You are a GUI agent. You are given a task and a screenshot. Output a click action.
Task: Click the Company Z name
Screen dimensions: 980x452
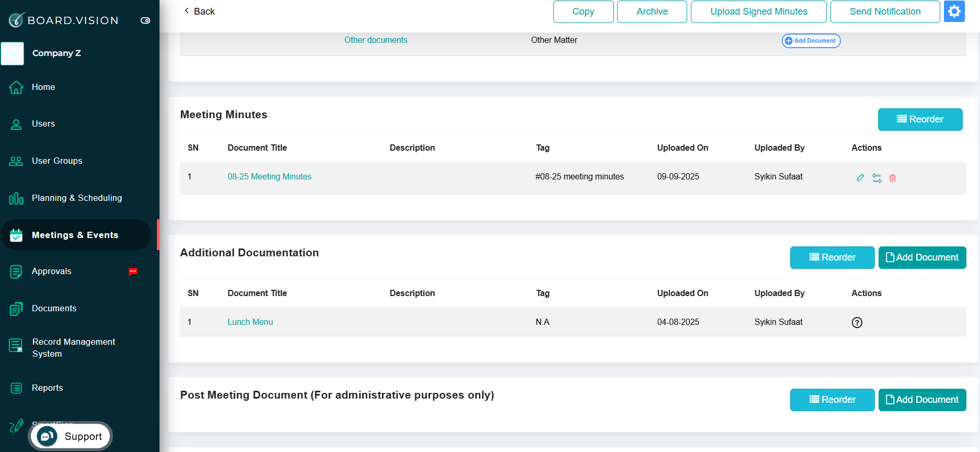(x=56, y=53)
